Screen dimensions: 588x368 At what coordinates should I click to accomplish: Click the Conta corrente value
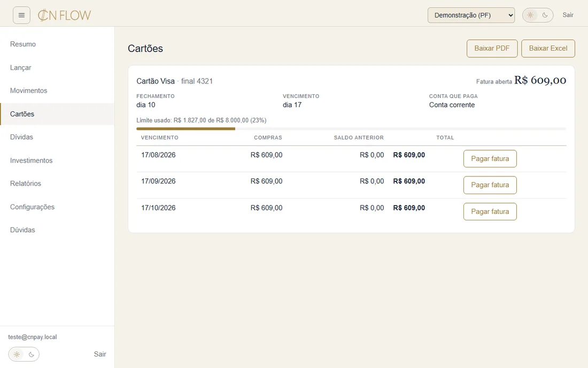452,105
